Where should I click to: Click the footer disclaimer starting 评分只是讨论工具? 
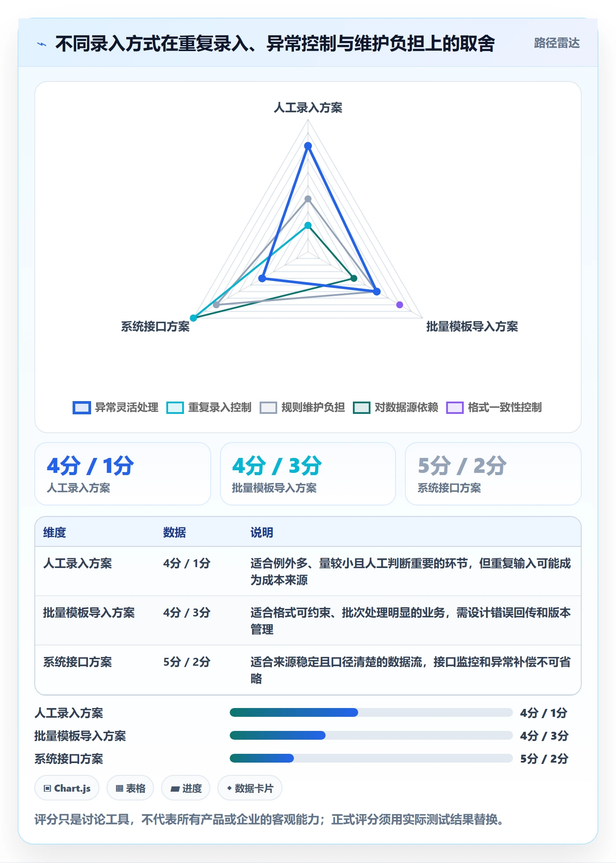(270, 820)
